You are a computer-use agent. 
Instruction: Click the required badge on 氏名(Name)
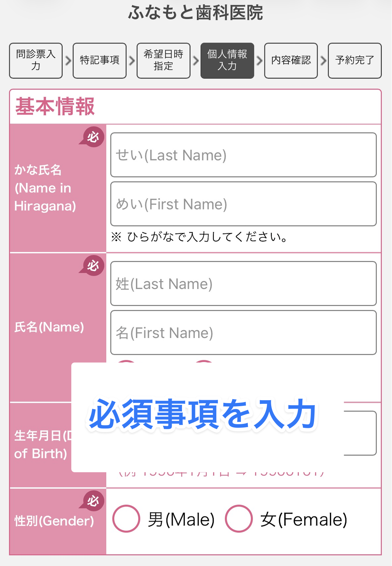point(93,266)
